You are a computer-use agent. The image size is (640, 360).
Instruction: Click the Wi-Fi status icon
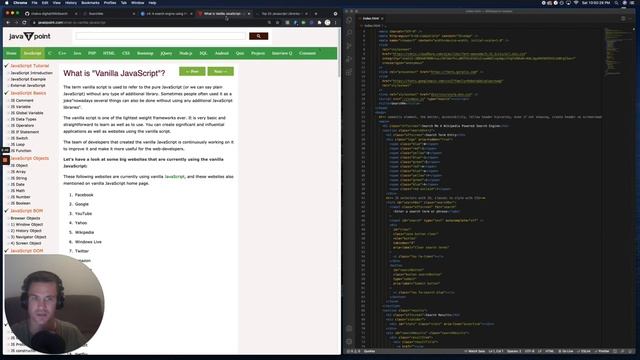(576, 3)
